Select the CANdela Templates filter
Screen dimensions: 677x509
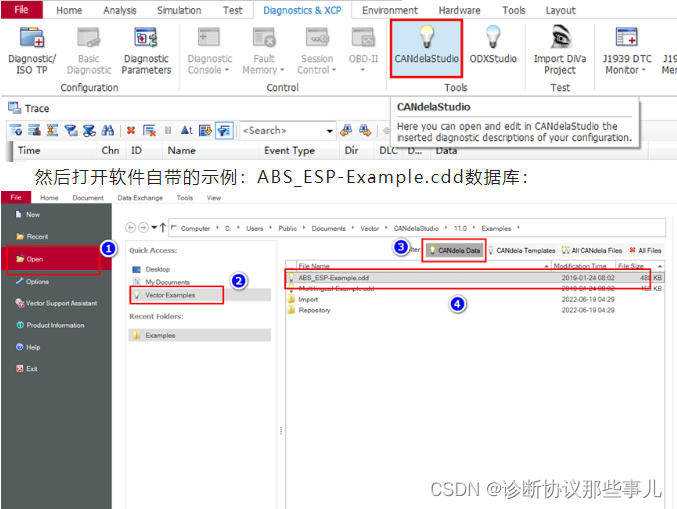pos(522,250)
